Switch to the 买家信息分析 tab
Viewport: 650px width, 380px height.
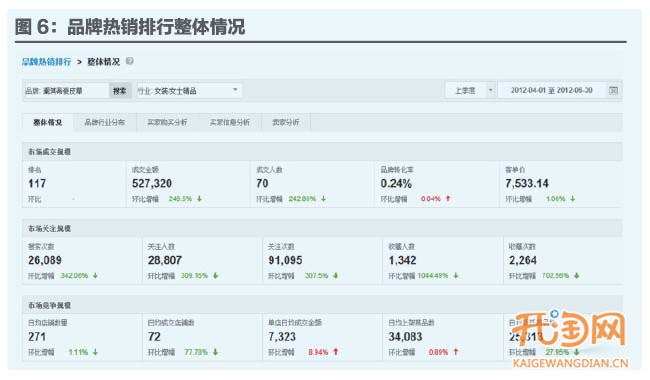(230, 122)
